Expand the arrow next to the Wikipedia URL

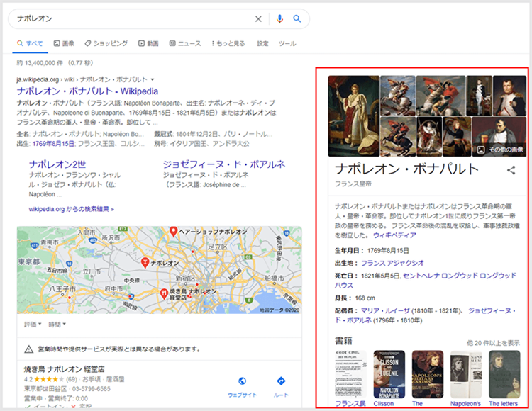(x=153, y=79)
